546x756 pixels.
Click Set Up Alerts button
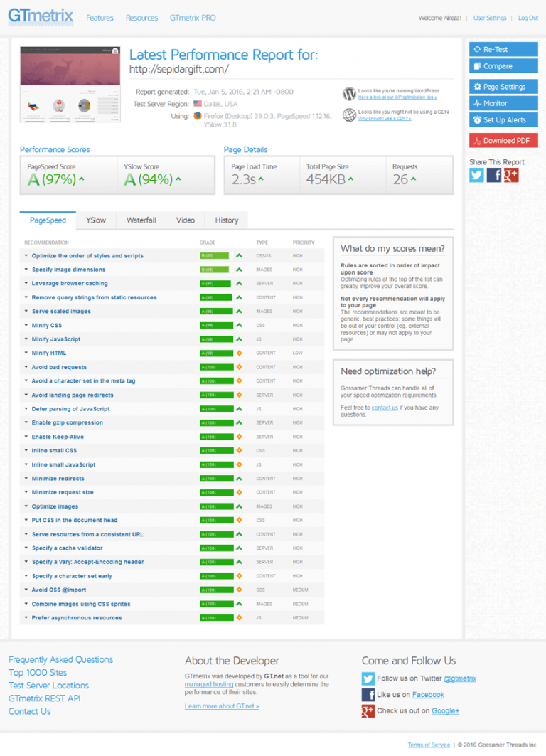[x=503, y=120]
